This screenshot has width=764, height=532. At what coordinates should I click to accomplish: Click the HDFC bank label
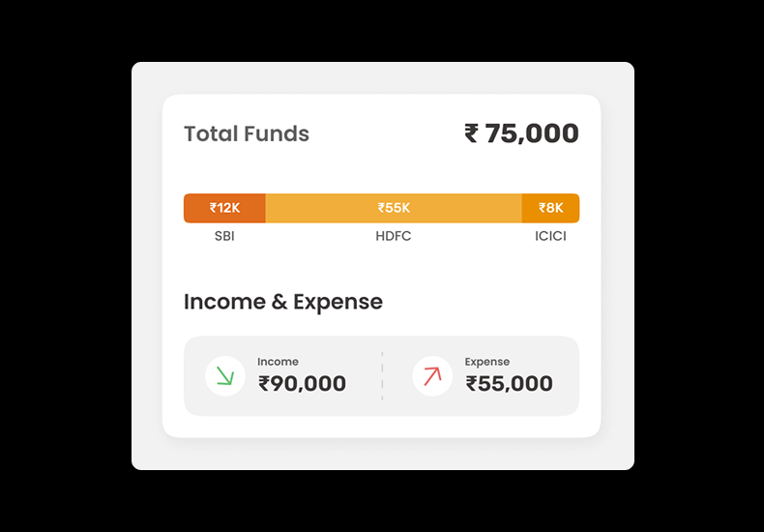tap(394, 236)
